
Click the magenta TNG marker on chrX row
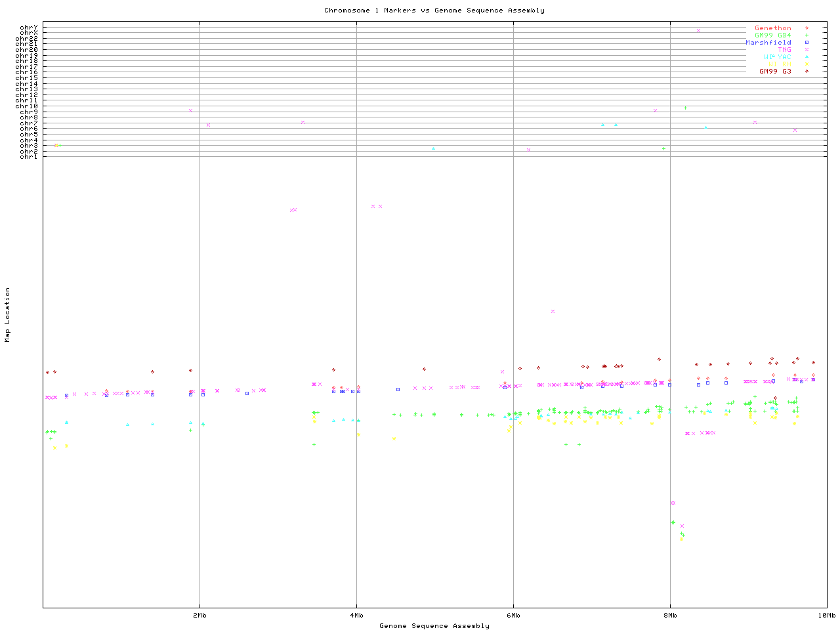(x=698, y=31)
